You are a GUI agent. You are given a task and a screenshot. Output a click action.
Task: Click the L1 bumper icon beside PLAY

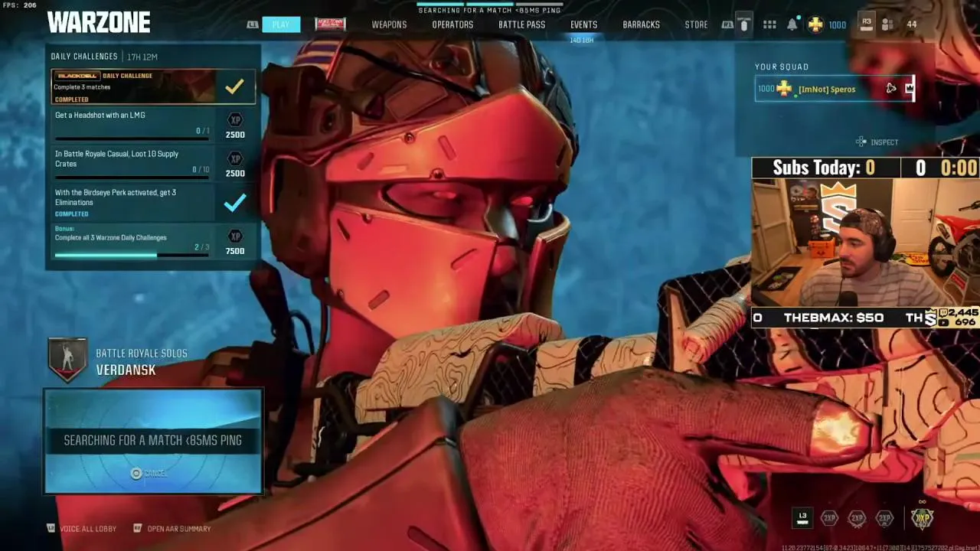253,24
